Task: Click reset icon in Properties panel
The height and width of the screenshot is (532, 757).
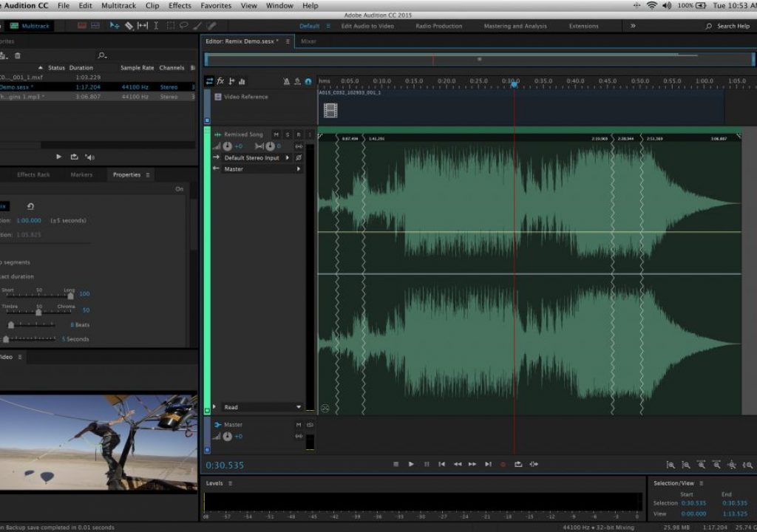Action: click(30, 206)
